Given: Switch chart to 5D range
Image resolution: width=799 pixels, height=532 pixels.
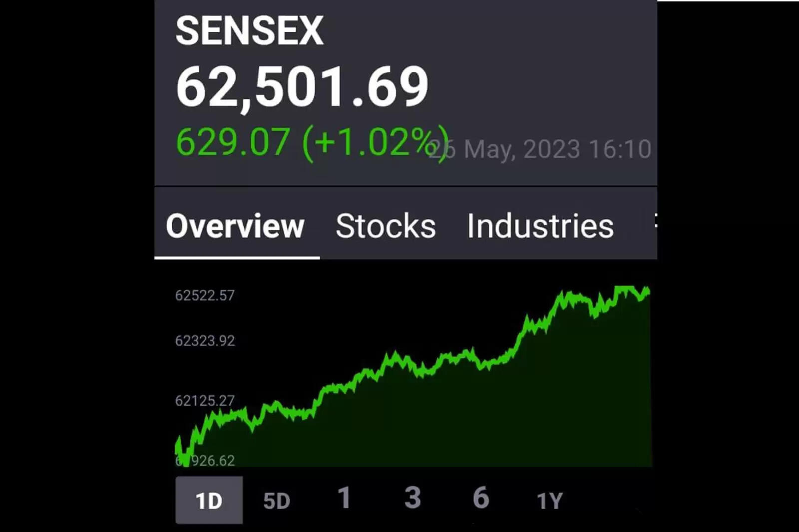Looking at the screenshot, I should 277,501.
